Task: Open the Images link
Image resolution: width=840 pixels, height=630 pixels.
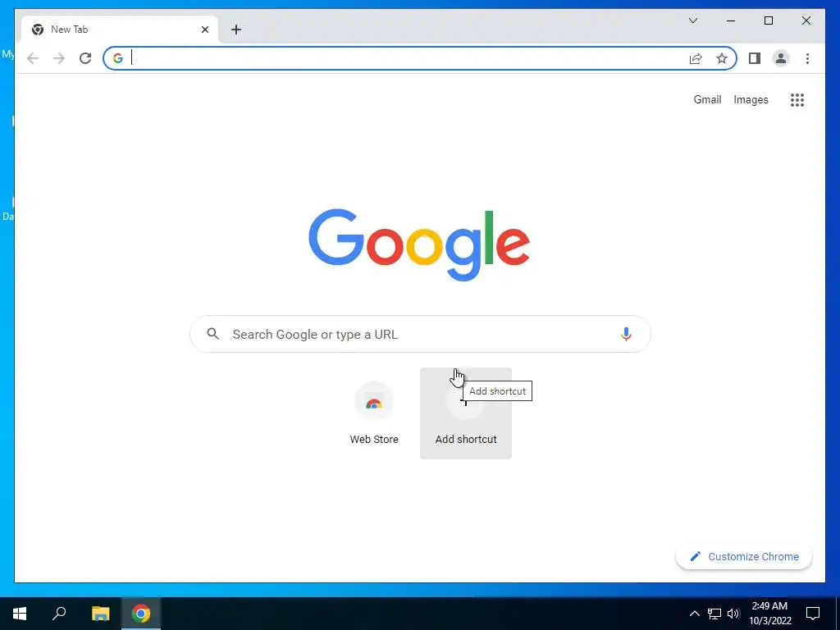Action: (751, 99)
